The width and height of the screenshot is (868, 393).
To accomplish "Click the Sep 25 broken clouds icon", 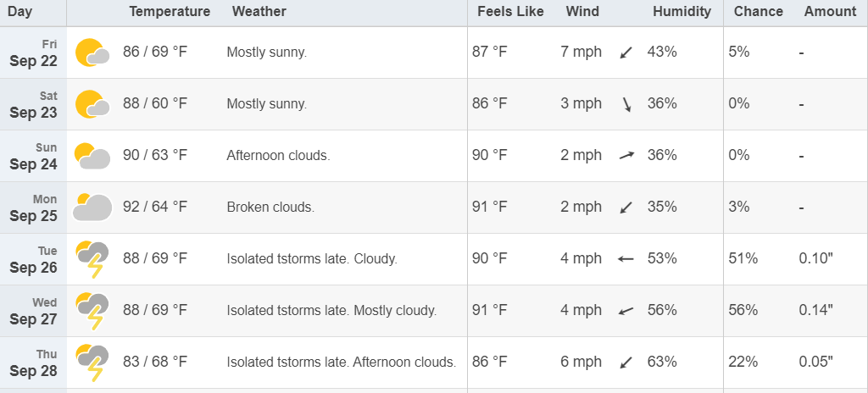I will (92, 207).
